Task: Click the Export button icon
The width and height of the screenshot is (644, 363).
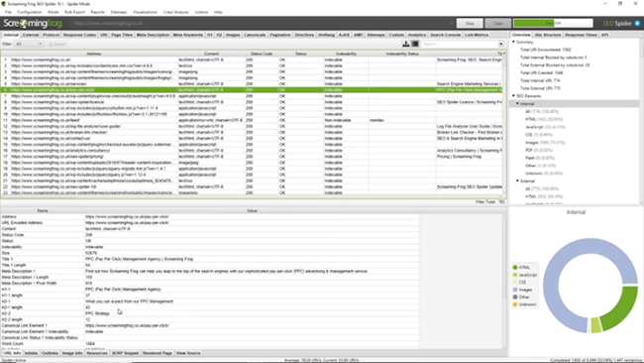Action: 51,44
